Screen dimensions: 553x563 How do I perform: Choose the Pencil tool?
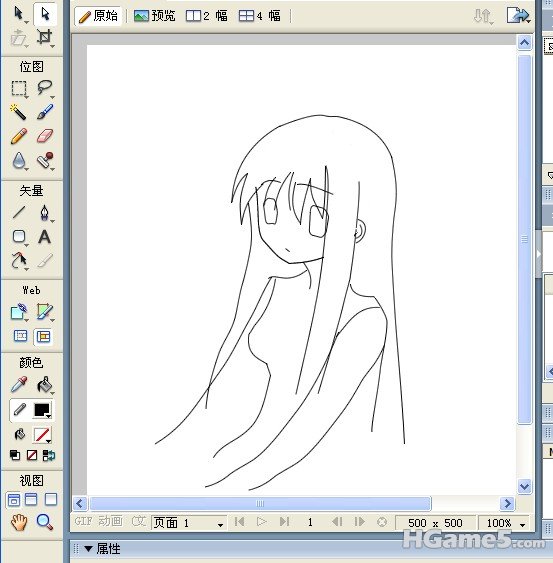point(18,136)
